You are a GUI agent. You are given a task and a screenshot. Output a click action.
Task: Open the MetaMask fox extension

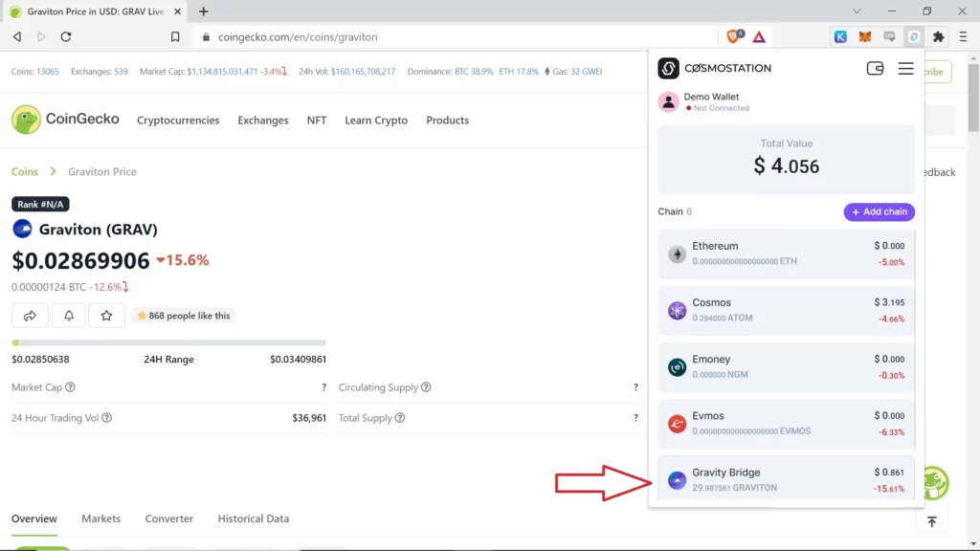(x=865, y=37)
